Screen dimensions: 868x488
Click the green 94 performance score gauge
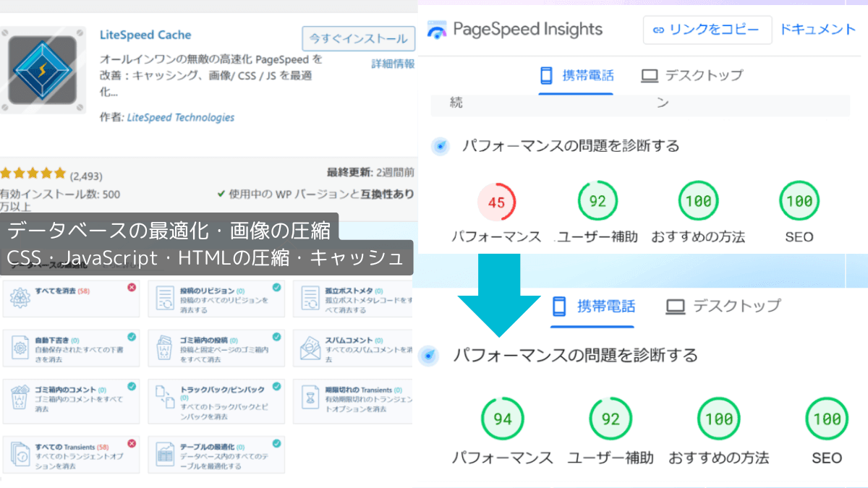coord(502,419)
